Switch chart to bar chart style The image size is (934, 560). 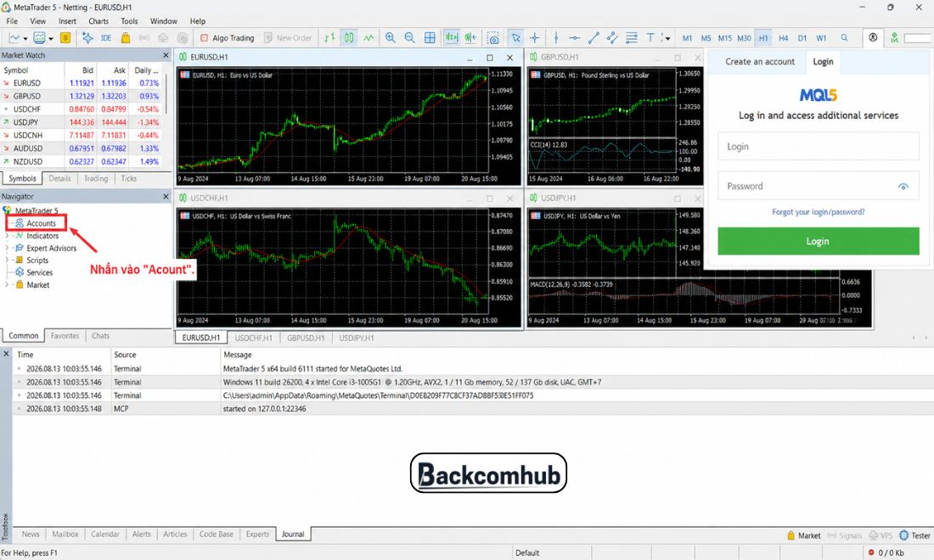click(329, 38)
